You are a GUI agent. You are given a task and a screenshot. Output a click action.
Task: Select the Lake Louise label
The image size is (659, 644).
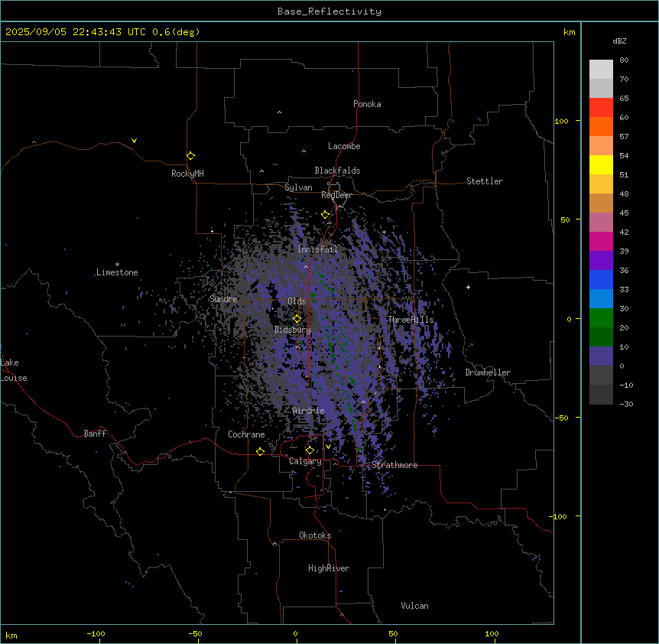pos(14,370)
